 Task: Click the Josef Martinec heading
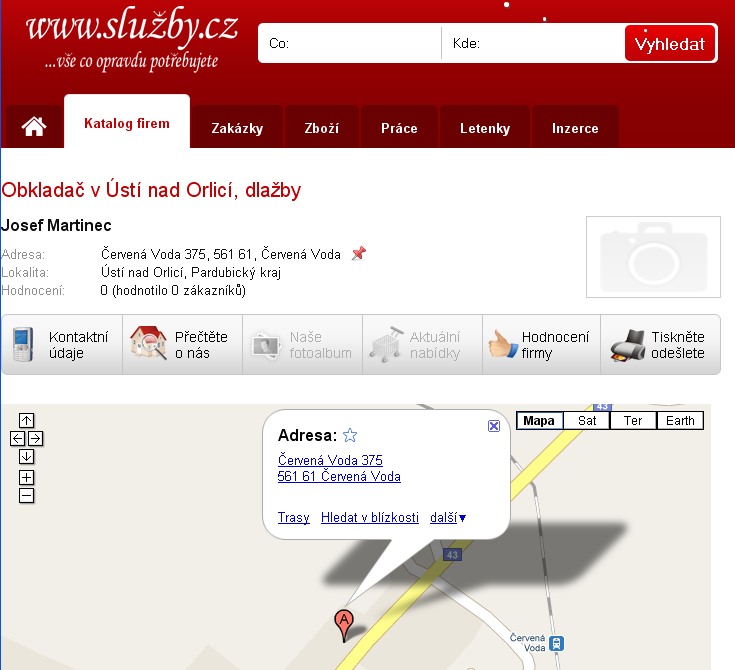coord(56,226)
